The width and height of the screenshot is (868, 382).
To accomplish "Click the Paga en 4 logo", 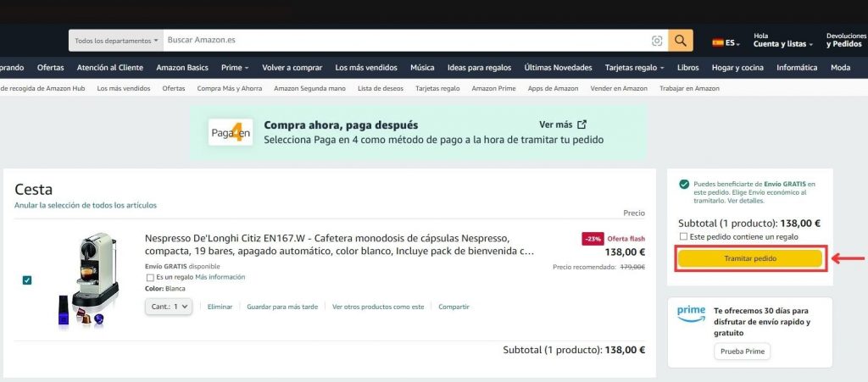I will 231,132.
